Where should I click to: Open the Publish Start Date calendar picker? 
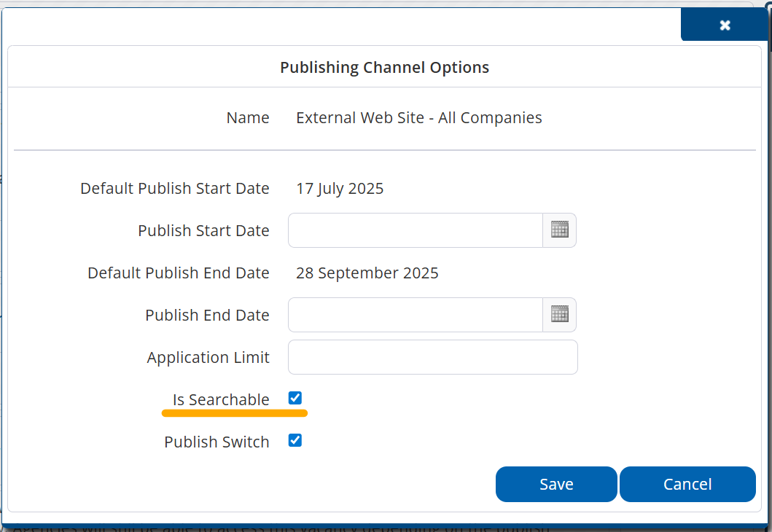point(559,230)
